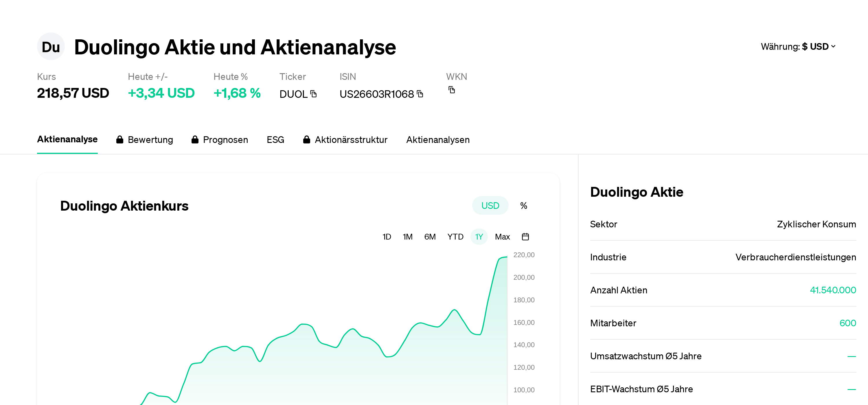Click the Duolingo Aktienkurs heading
868x405 pixels.
pos(124,206)
